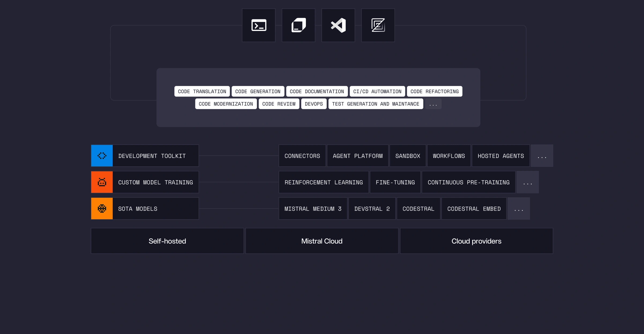Click the Codestral box
Screen dimensions: 644x334
418,209
